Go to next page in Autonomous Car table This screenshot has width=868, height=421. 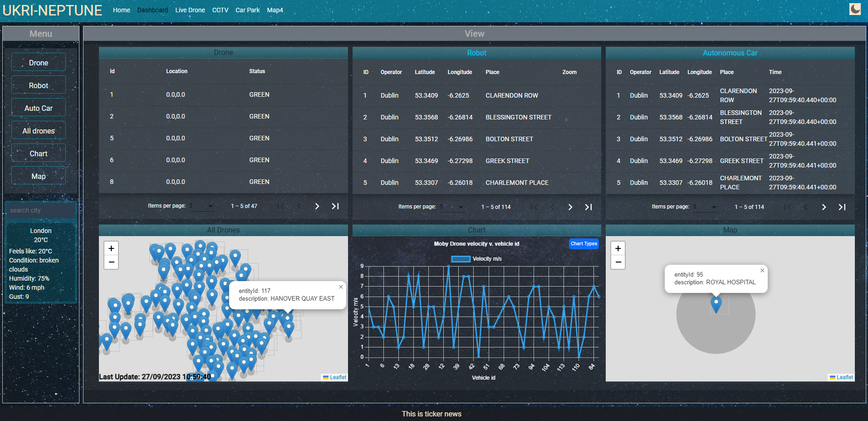[824, 207]
